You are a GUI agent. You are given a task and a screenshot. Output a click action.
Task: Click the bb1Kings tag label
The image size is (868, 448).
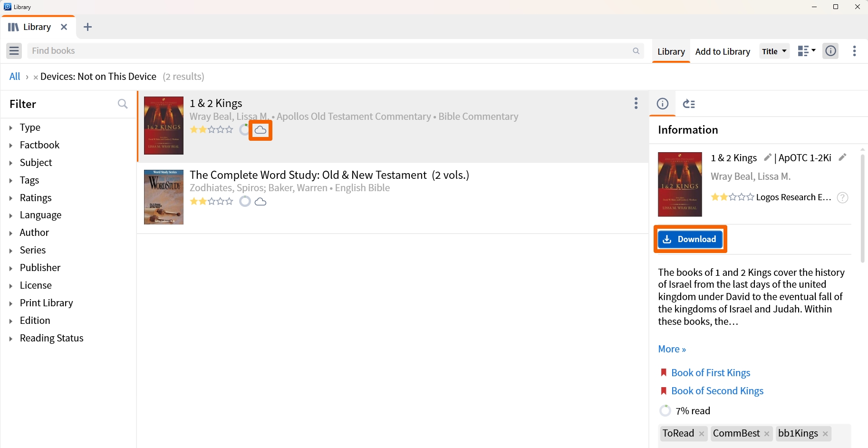[x=798, y=433]
